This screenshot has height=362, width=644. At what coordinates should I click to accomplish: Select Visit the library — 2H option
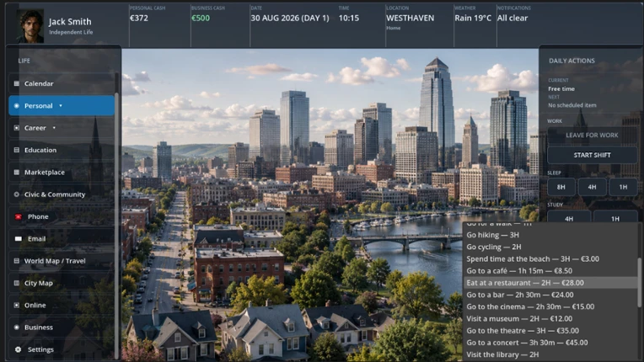[x=550, y=354]
